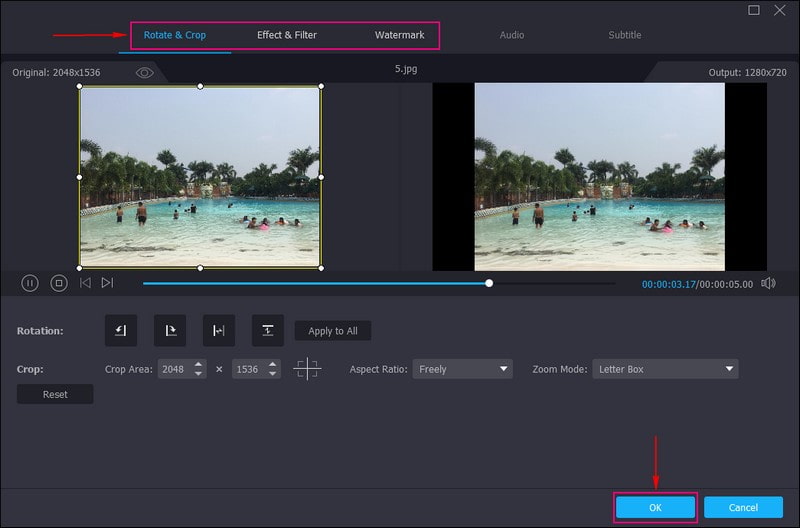Skip to the next frame

point(108,283)
